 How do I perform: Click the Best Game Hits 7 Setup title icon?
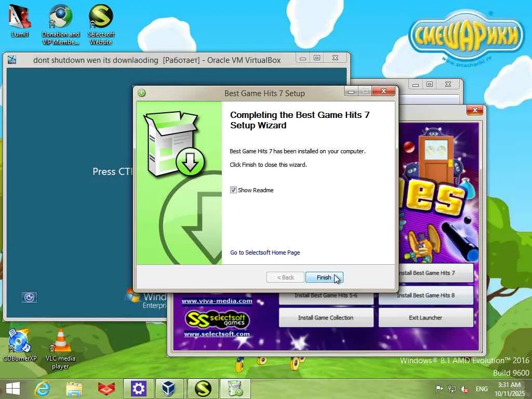[141, 92]
